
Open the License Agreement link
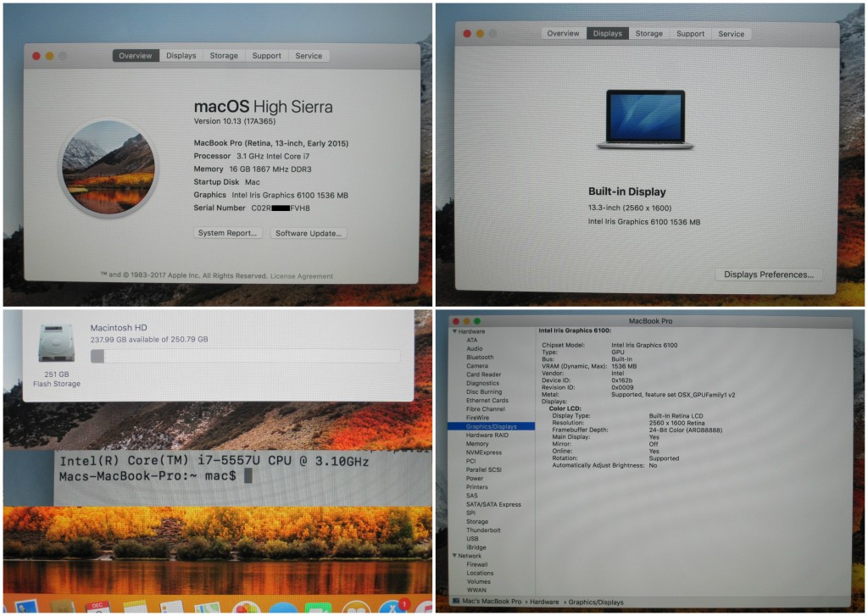302,276
